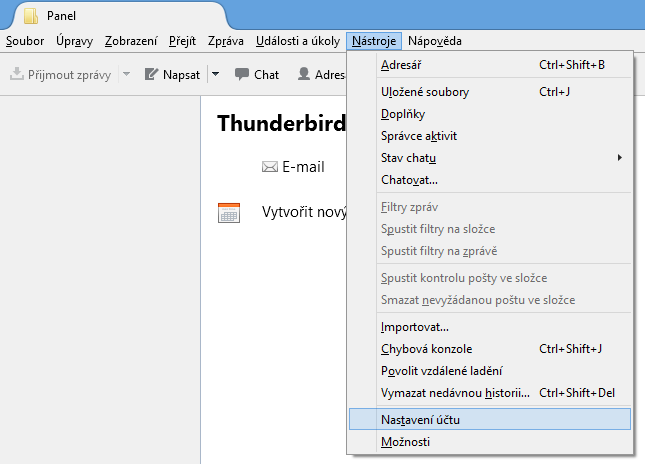Click the E-mail envelope icon
Viewport: 645px width, 464px height.
(x=269, y=167)
